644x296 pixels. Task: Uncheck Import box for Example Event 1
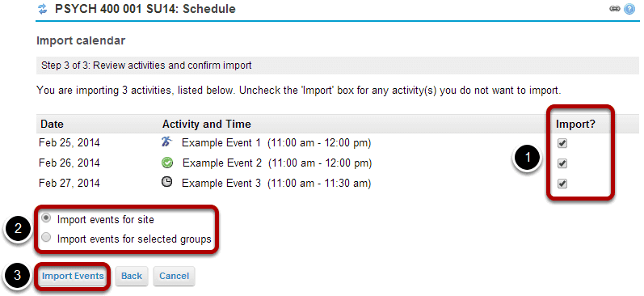562,143
